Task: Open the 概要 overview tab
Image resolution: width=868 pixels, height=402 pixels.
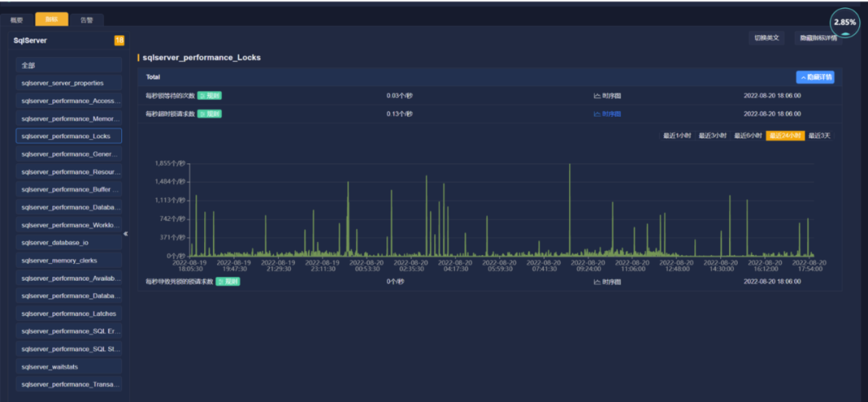Action: [17, 20]
